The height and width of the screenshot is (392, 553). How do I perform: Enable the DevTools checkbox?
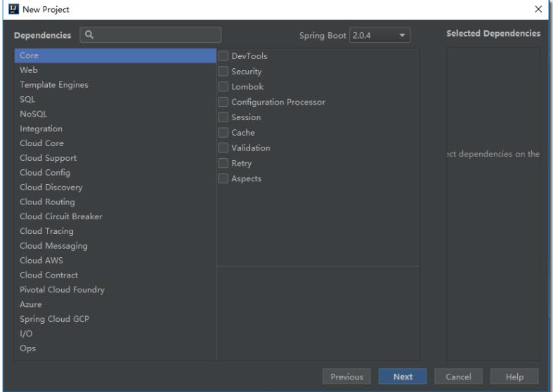(x=223, y=56)
